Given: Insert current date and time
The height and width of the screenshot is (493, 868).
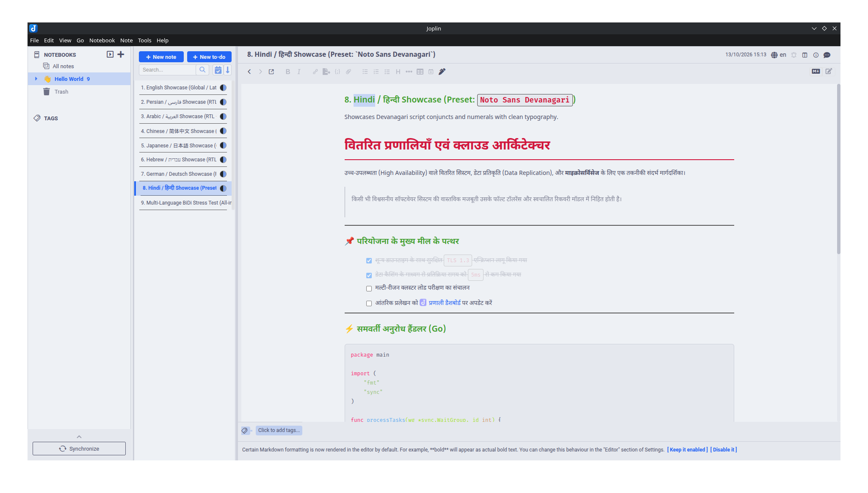Looking at the screenshot, I should coord(431,72).
